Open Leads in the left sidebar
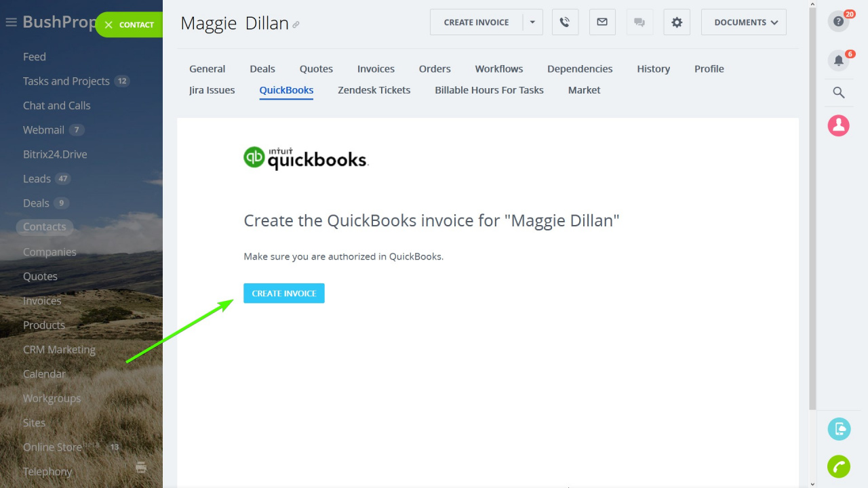Image resolution: width=868 pixels, height=488 pixels. click(x=37, y=179)
